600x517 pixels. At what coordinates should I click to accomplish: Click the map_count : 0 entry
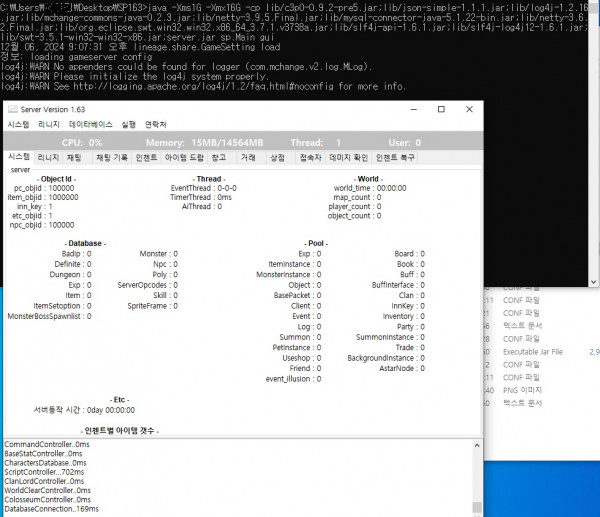pyautogui.click(x=357, y=197)
